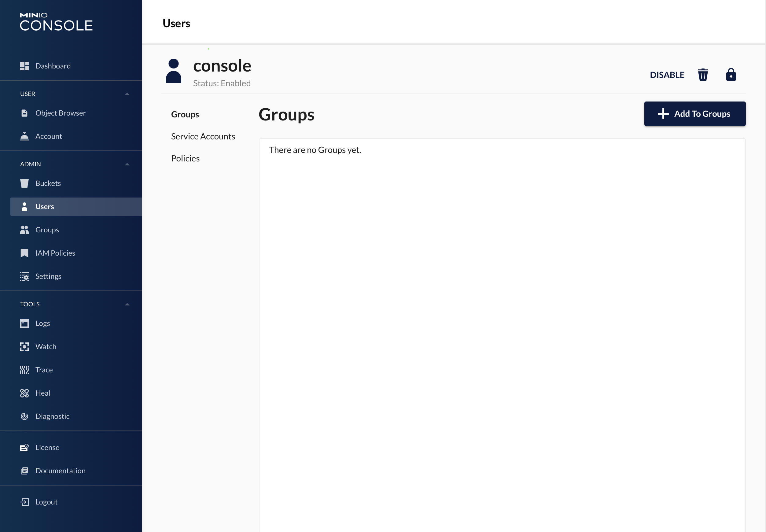This screenshot has width=766, height=532.
Task: Click the Watch target icon
Action: [24, 347]
